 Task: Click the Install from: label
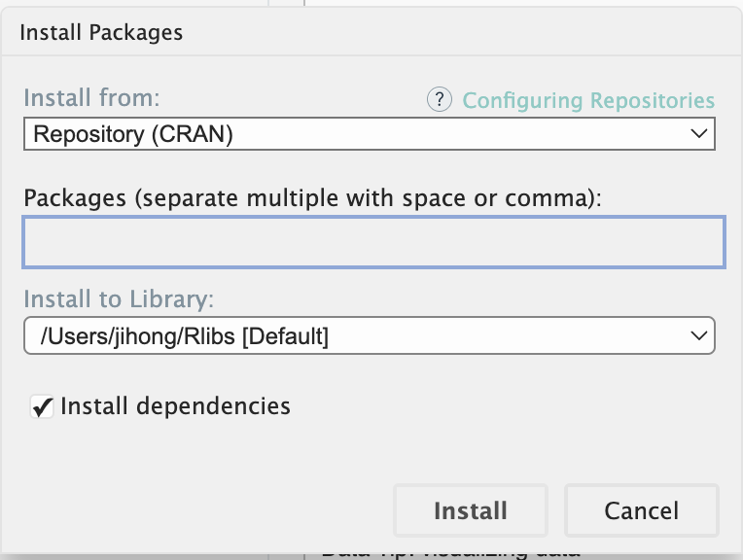(91, 98)
